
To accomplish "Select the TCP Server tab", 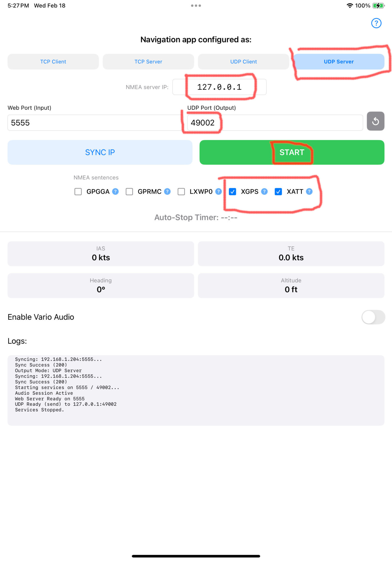I will click(x=148, y=62).
